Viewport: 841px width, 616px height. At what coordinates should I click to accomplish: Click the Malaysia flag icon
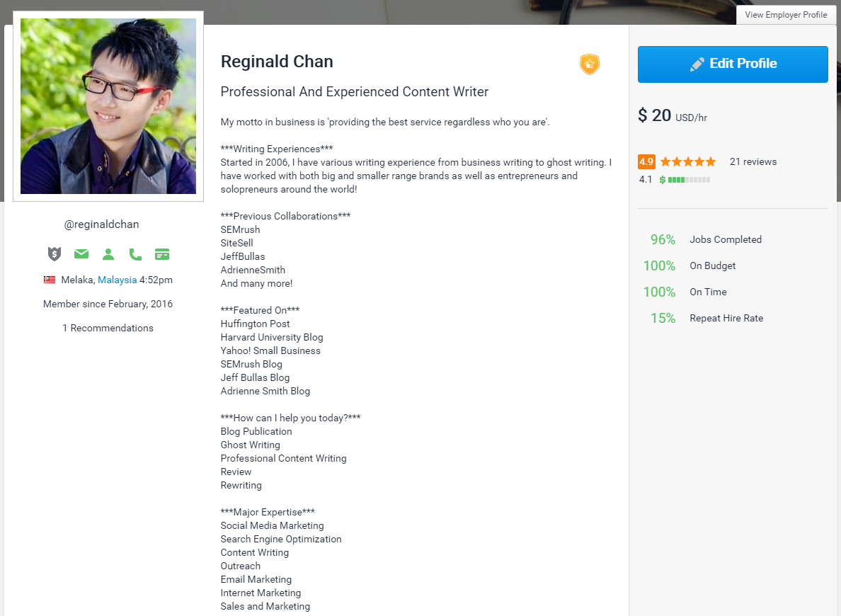(x=50, y=280)
